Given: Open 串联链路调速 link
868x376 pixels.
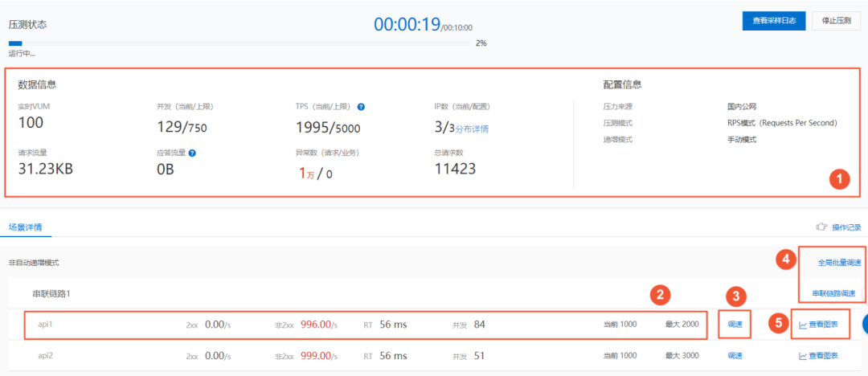Looking at the screenshot, I should click(x=833, y=293).
